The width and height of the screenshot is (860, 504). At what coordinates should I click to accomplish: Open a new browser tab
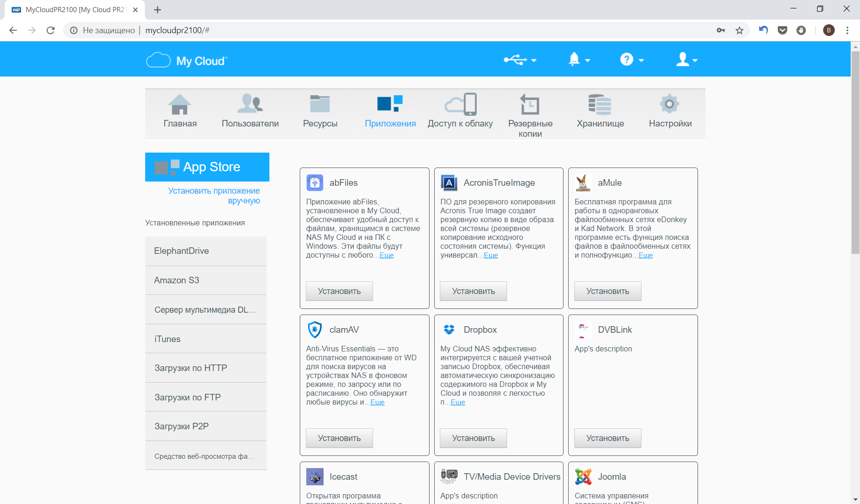tap(157, 10)
